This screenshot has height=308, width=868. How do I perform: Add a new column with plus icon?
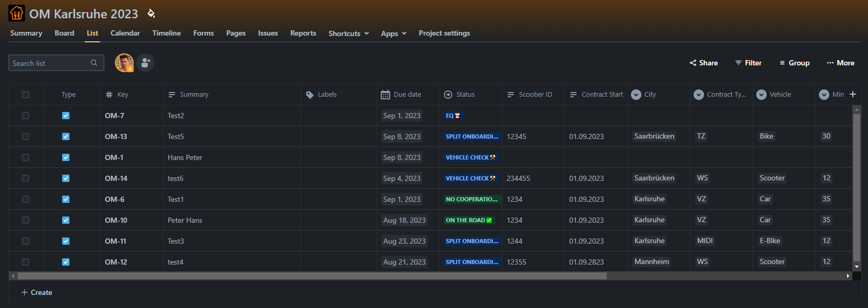[x=853, y=94]
